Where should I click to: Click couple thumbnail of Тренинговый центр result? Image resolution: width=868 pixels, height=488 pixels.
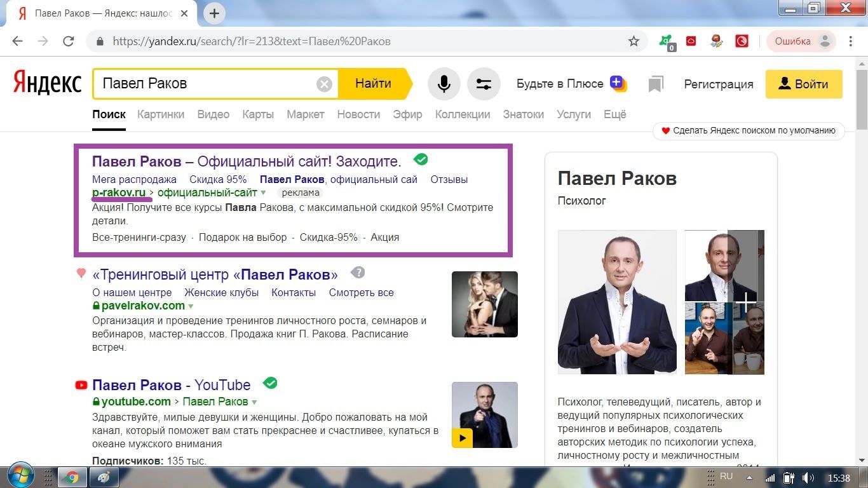pos(485,304)
